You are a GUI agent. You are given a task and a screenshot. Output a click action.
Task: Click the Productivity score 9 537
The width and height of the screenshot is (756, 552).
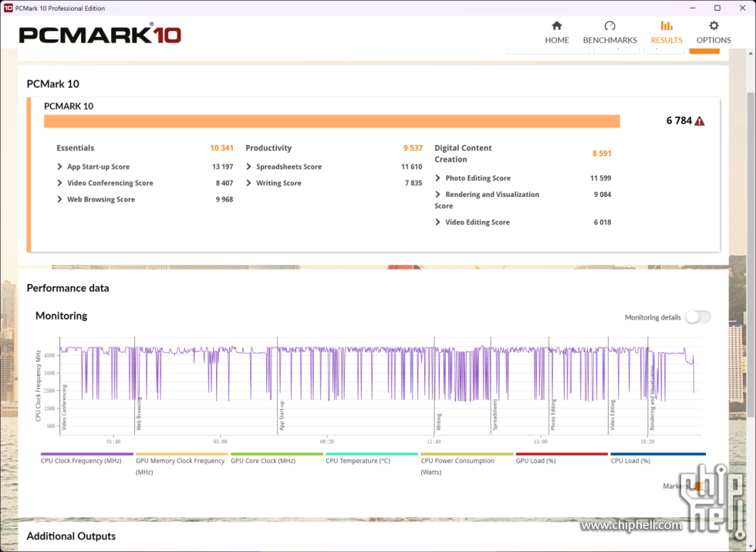pos(413,147)
